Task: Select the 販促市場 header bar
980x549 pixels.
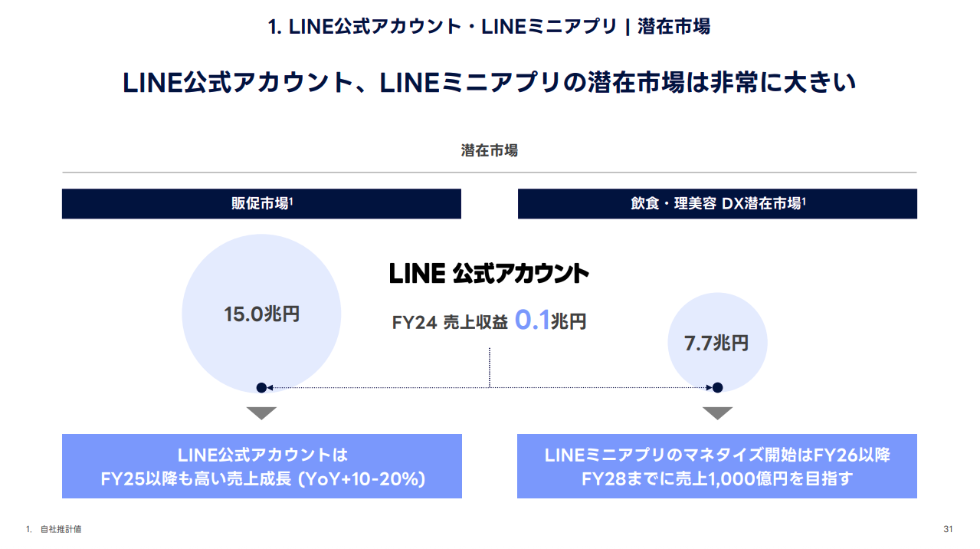Action: pyautogui.click(x=261, y=204)
